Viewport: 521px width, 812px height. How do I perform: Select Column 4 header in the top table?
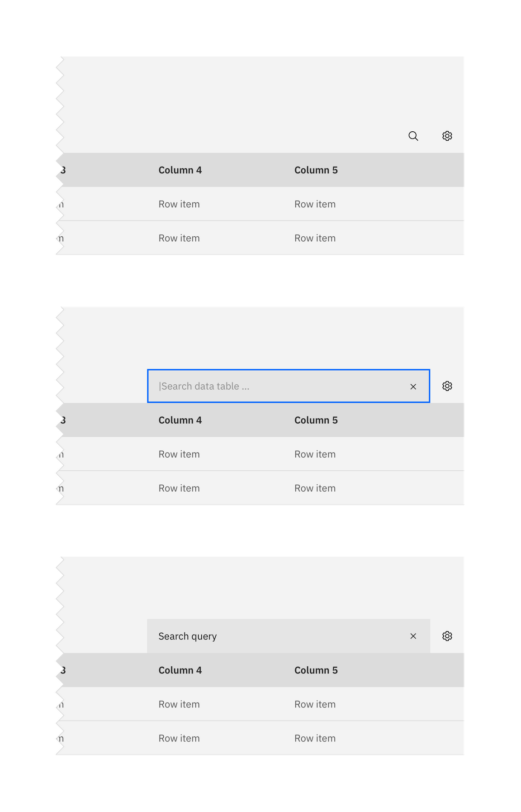(x=180, y=170)
